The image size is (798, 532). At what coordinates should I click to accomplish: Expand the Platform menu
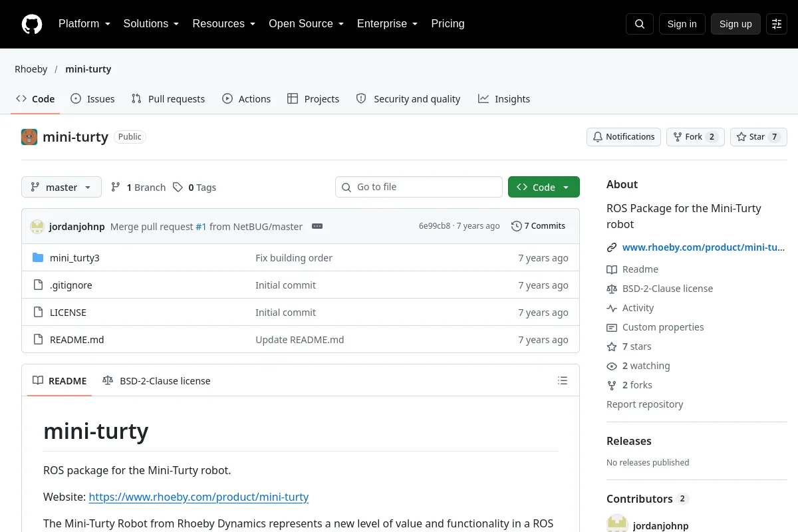pyautogui.click(x=84, y=24)
